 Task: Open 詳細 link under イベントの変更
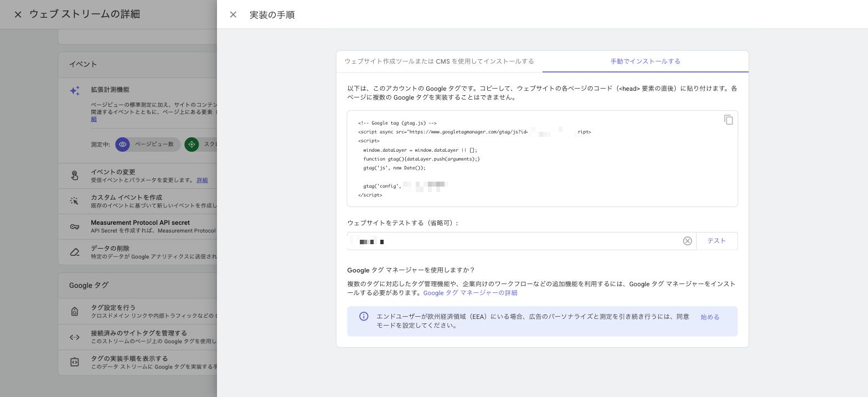pyautogui.click(x=202, y=181)
